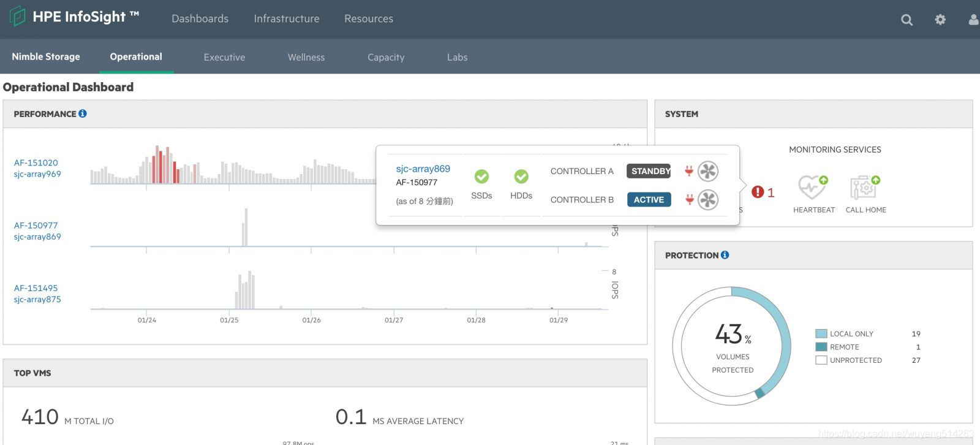
Task: Click the ACTIVE controller badge
Action: (x=649, y=199)
